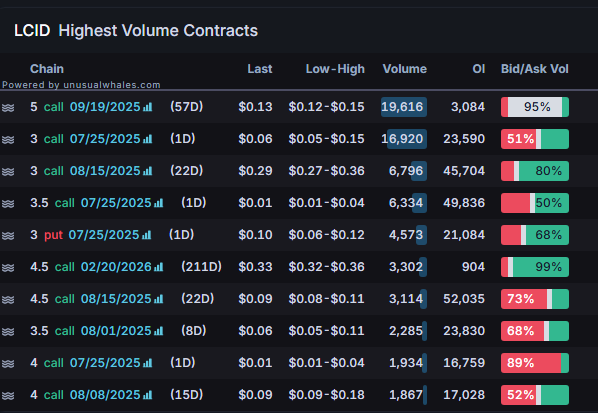
Task: Click the $0.27-$0.36 low-high range
Action: point(326,171)
